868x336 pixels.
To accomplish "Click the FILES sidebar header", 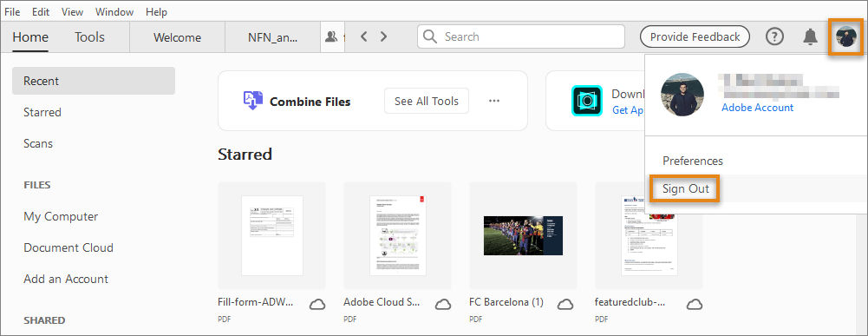I will [x=37, y=185].
